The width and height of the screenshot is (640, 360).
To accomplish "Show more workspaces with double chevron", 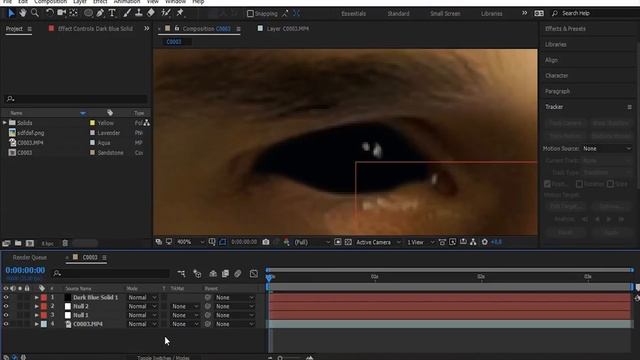I will coord(524,13).
